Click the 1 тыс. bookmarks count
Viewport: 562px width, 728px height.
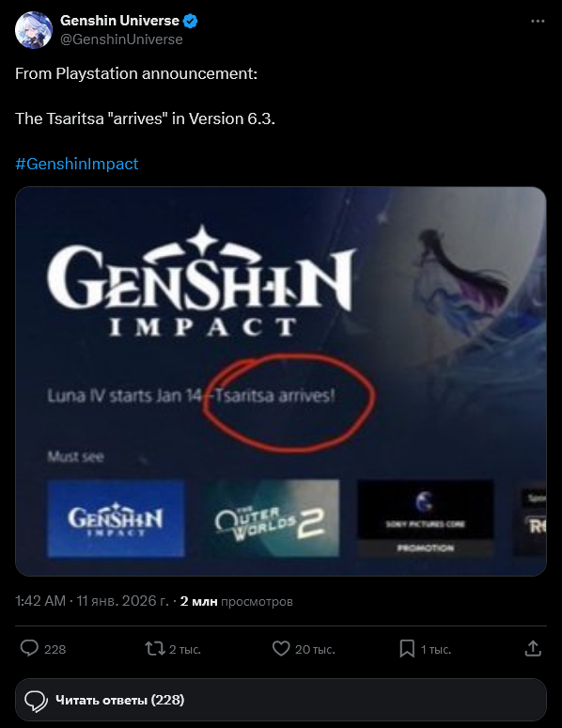(x=436, y=649)
